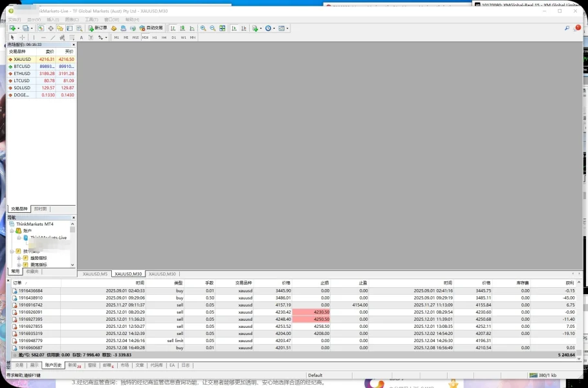The image size is (588, 388).
Task: Switch to the 即时图 tick chart tab
Action: point(40,209)
